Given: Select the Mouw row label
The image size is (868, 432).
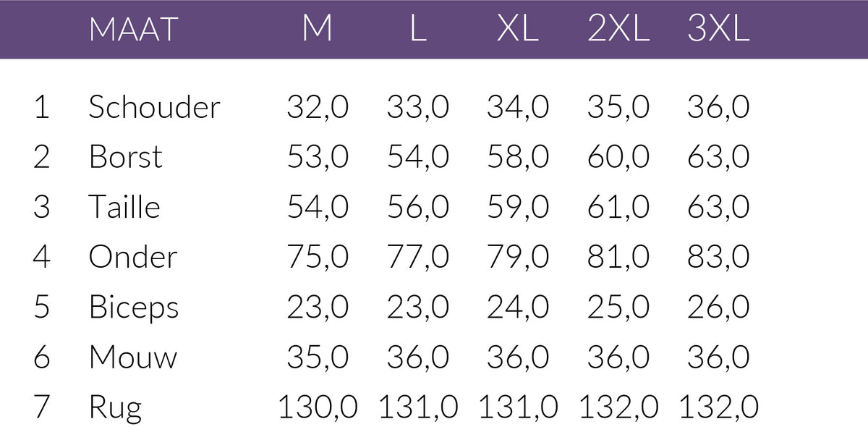Looking at the screenshot, I should [x=133, y=357].
